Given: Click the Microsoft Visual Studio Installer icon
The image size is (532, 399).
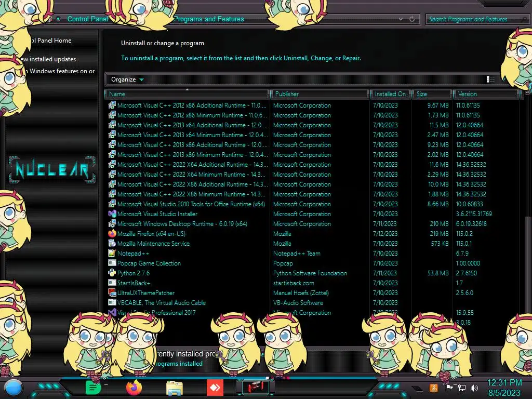Looking at the screenshot, I should (112, 214).
